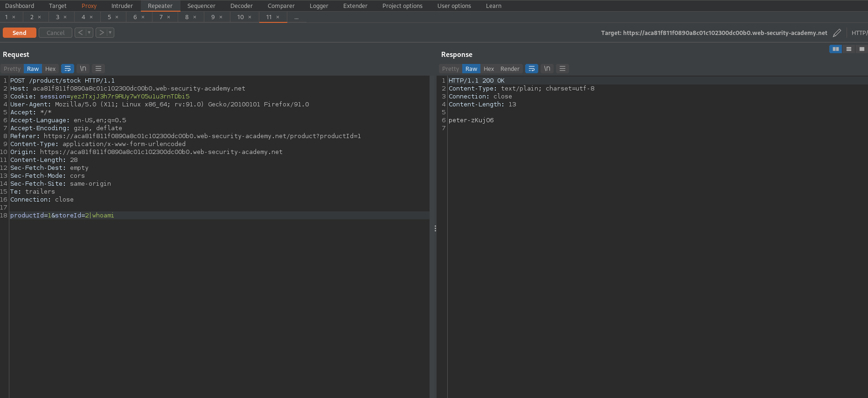This screenshot has width=868, height=398.
Task: Click the three-dot splitter handle between Request and Response
Action: 435,229
